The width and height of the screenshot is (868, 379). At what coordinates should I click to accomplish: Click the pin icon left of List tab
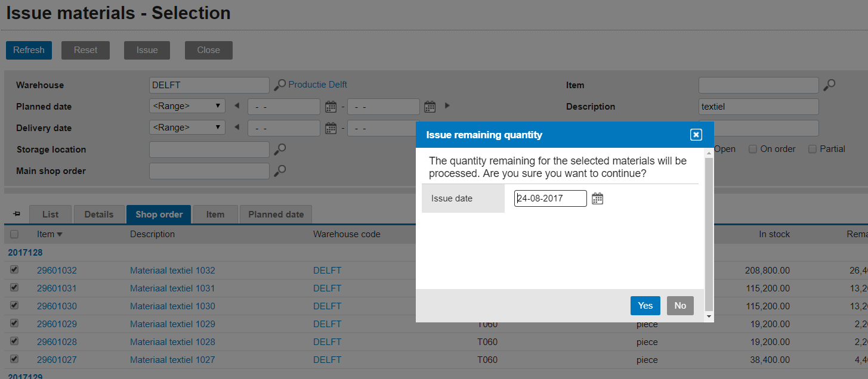click(16, 214)
